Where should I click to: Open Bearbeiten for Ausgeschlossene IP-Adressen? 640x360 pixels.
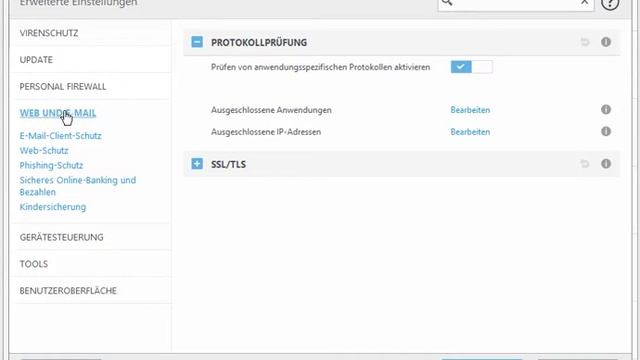point(470,132)
